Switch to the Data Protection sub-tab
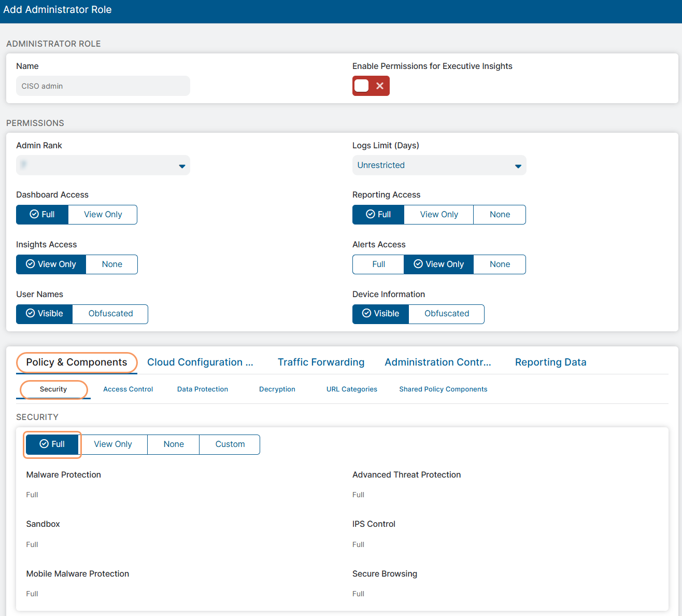 [x=203, y=389]
